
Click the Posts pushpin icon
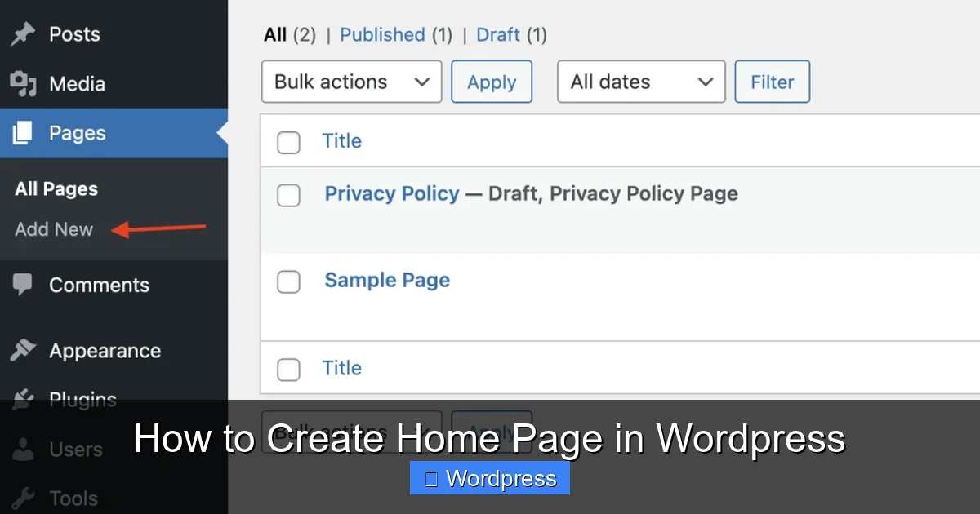click(23, 34)
